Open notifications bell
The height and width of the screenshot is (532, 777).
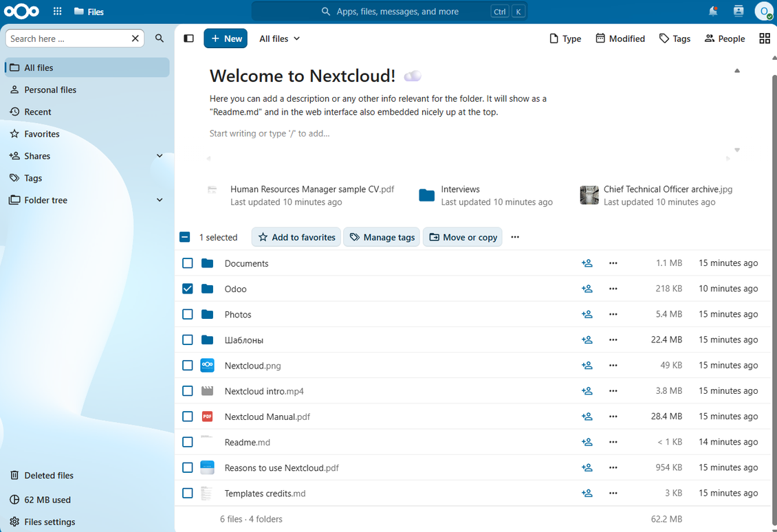[713, 12]
